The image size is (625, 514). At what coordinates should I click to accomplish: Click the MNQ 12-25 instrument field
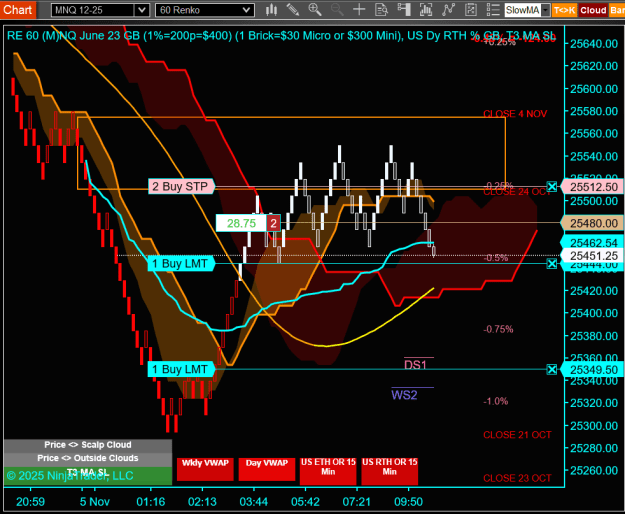pyautogui.click(x=93, y=10)
